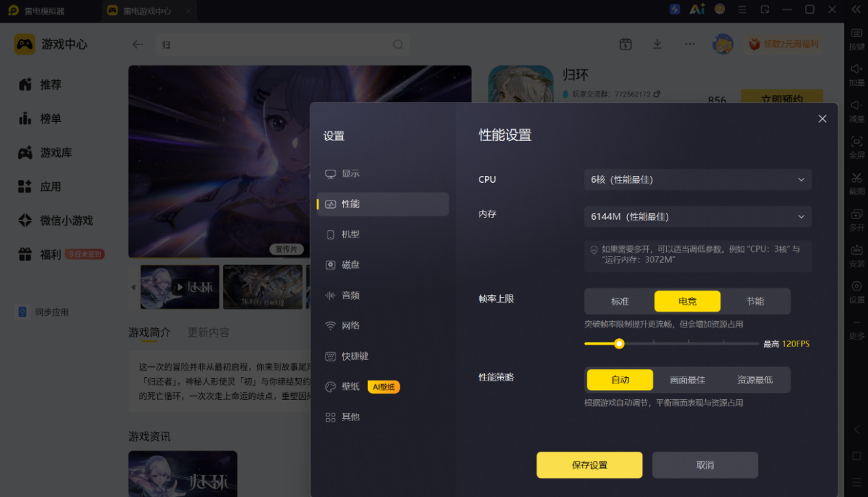Select 标准 frame rate mode

coord(620,301)
